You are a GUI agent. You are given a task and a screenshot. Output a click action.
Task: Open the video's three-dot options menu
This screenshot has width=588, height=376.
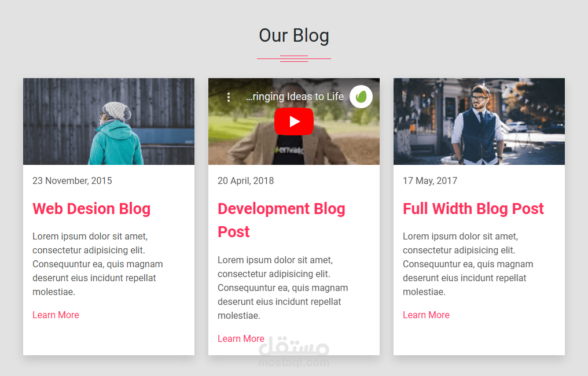click(x=229, y=97)
